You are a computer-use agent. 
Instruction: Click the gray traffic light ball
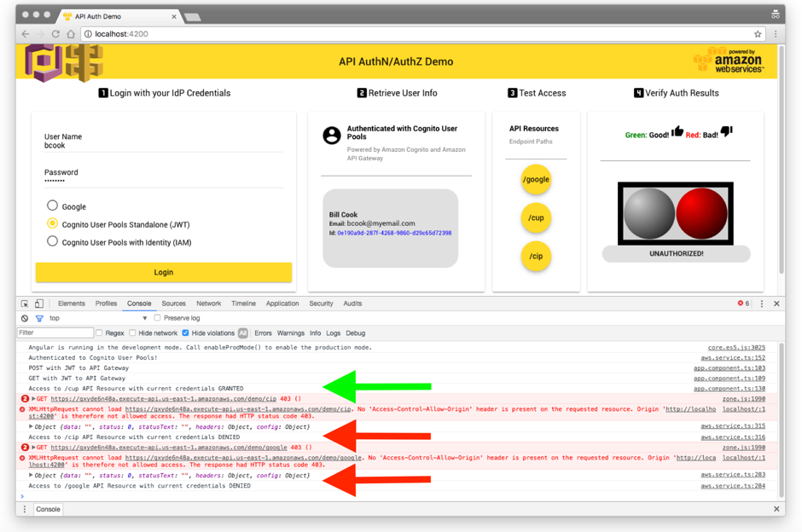(649, 214)
